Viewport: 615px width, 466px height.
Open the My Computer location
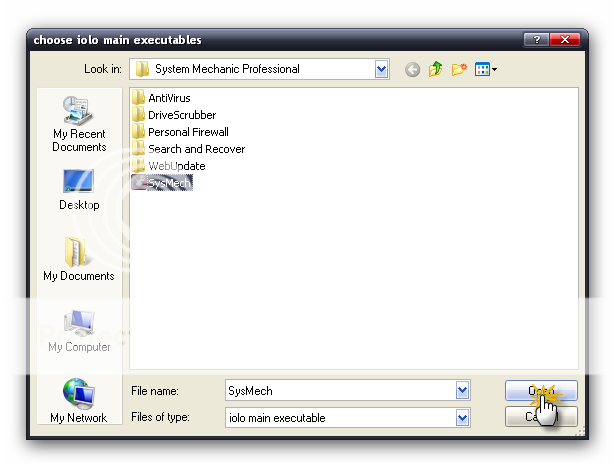pyautogui.click(x=79, y=331)
